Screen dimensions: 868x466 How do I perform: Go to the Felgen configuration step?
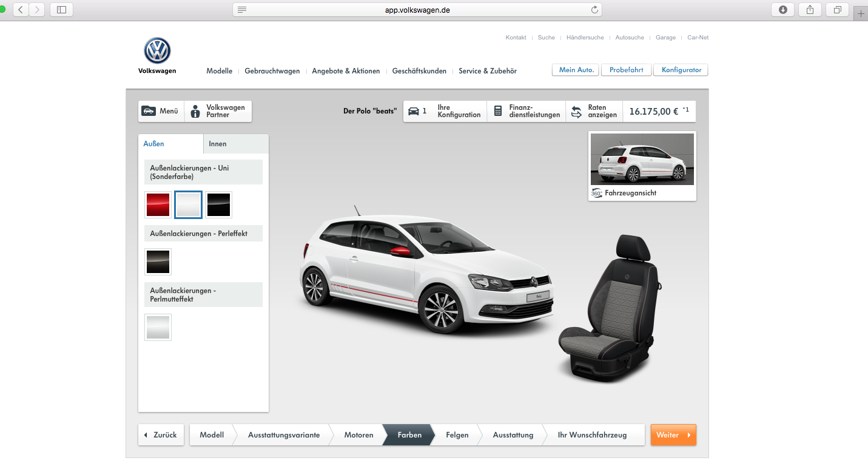click(x=457, y=434)
